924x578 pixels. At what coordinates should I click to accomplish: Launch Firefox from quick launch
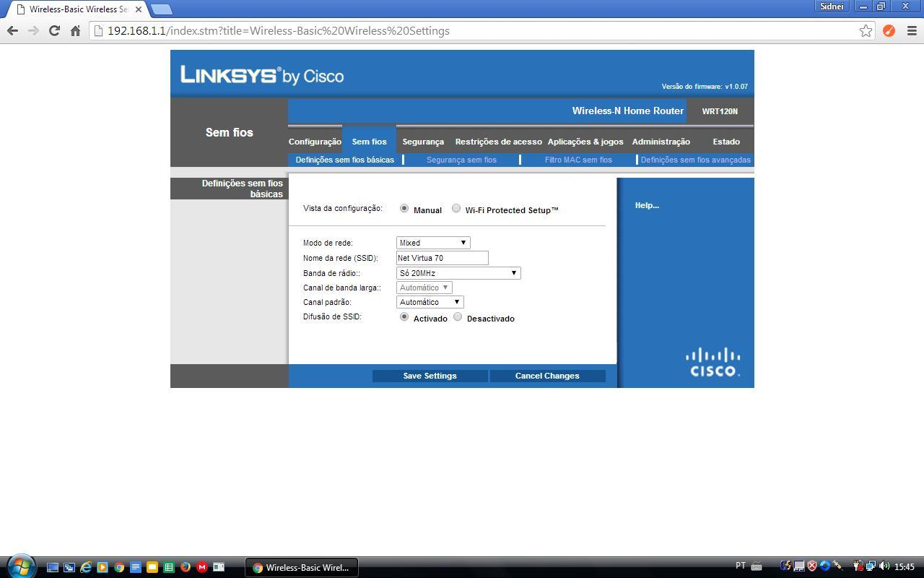click(186, 567)
